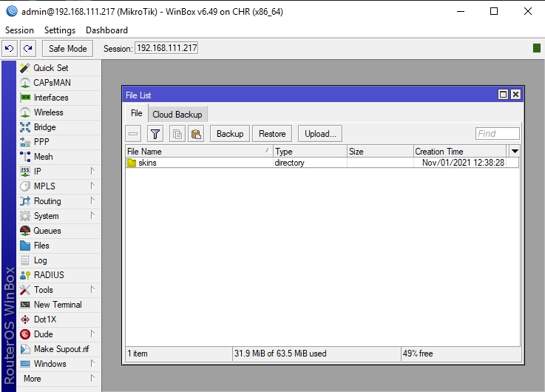Click the Find search field
545x392 pixels.
(498, 133)
